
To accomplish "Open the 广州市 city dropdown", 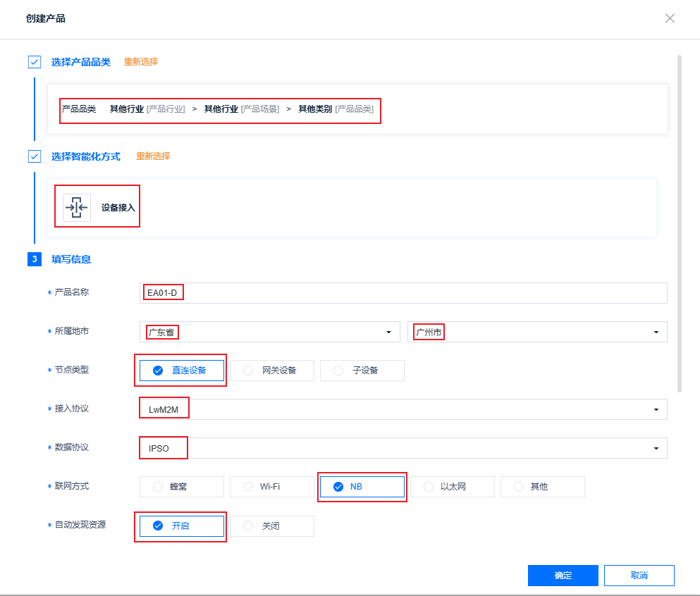I will pos(537,332).
